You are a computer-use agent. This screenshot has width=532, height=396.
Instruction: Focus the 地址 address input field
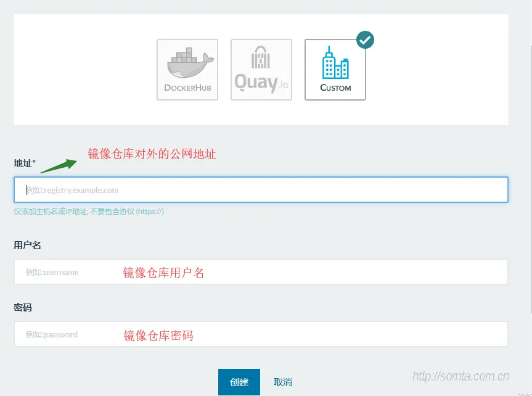pos(261,189)
